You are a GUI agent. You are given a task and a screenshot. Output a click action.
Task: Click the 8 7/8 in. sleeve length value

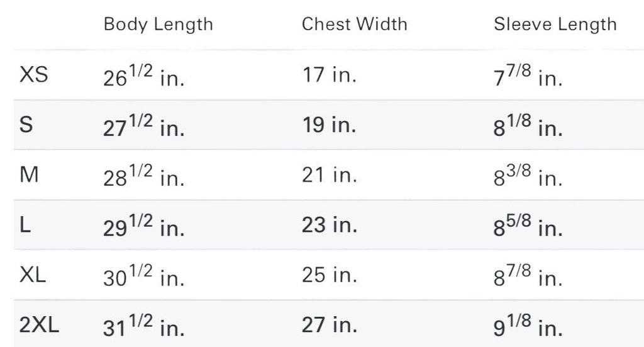pos(528,278)
